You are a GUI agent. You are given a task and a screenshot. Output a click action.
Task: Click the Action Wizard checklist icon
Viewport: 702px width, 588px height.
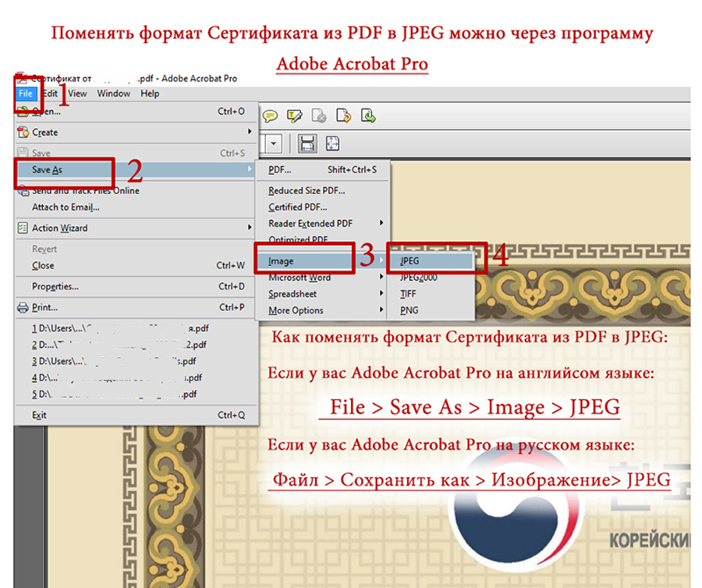(23, 228)
